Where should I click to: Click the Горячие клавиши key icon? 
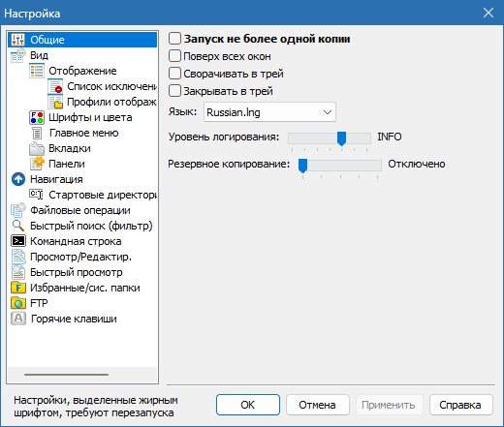(x=18, y=319)
